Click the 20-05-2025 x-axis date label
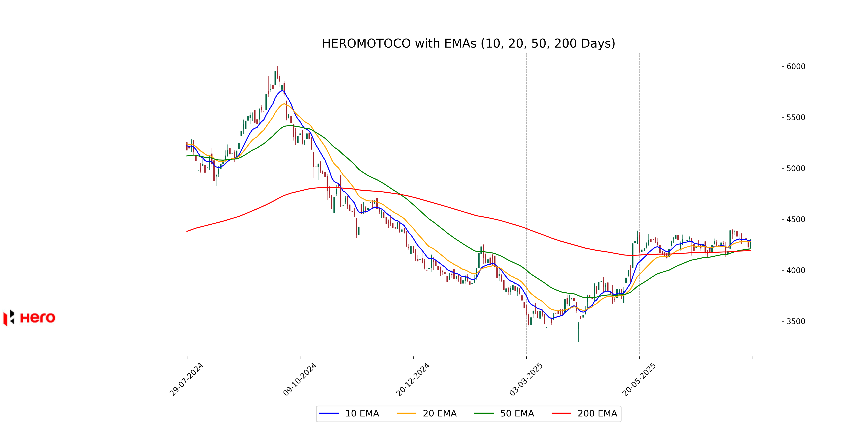The width and height of the screenshot is (868, 434). point(639,379)
